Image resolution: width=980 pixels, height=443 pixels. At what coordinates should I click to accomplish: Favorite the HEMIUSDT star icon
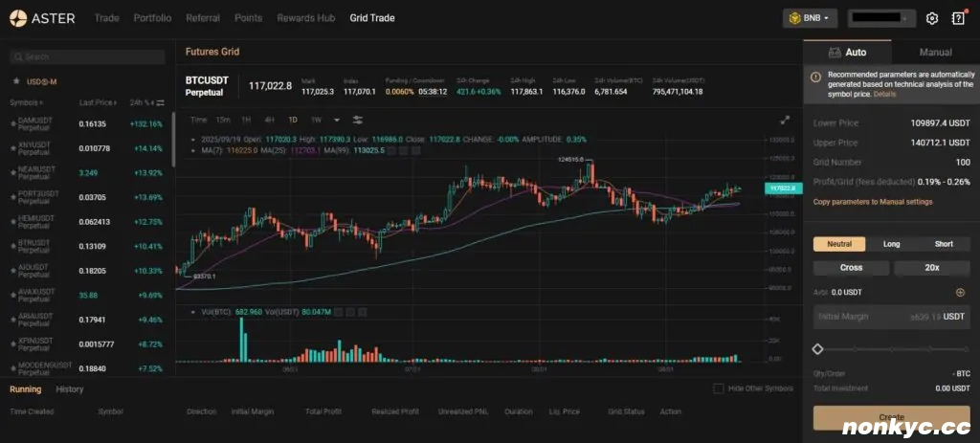tap(13, 221)
